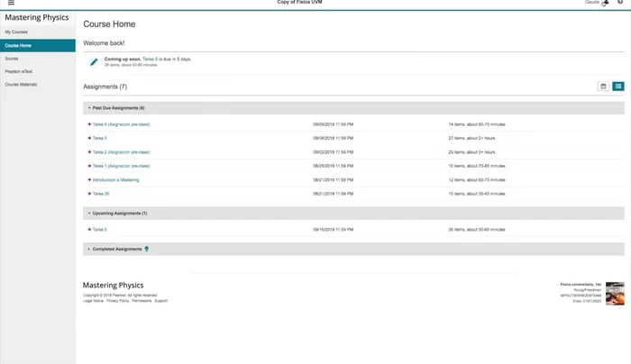Click the hint lightbulb beside Completed Assignments

[147, 249]
